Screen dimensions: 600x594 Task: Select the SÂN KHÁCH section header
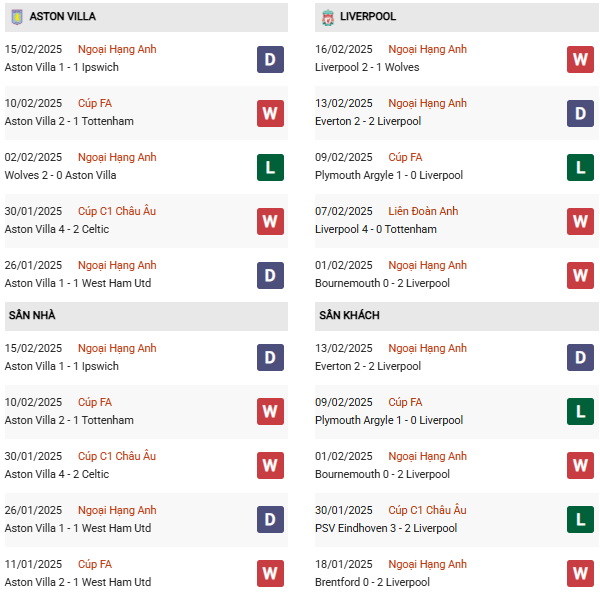349,315
